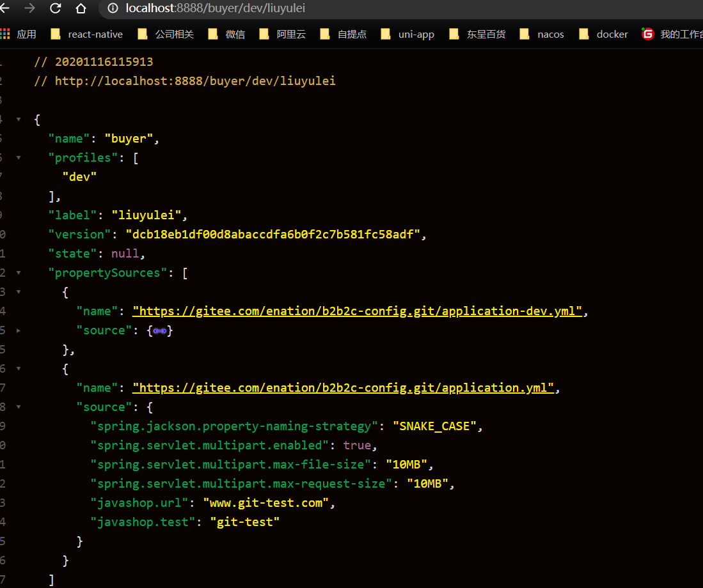The image size is (703, 588).
Task: Click the commented URL line http://localhost:8888
Action: (185, 81)
